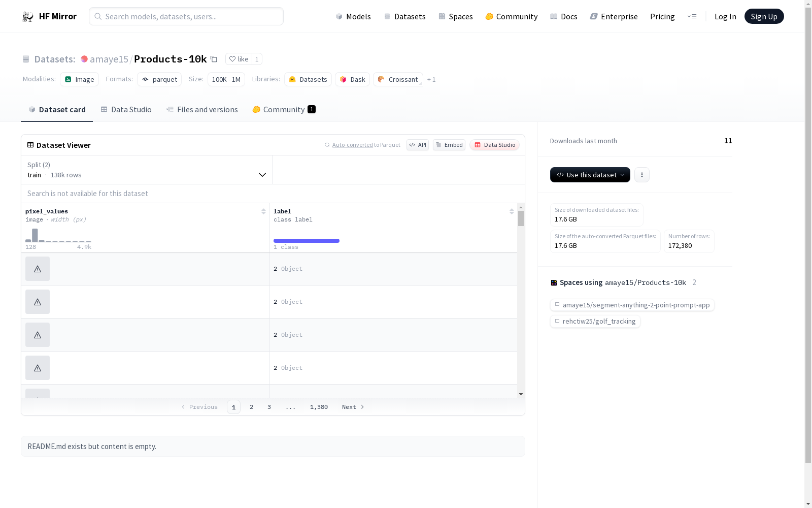Screen dimensions: 812x508
Task: Go to page 1 of the viewer
Action: click(233, 407)
